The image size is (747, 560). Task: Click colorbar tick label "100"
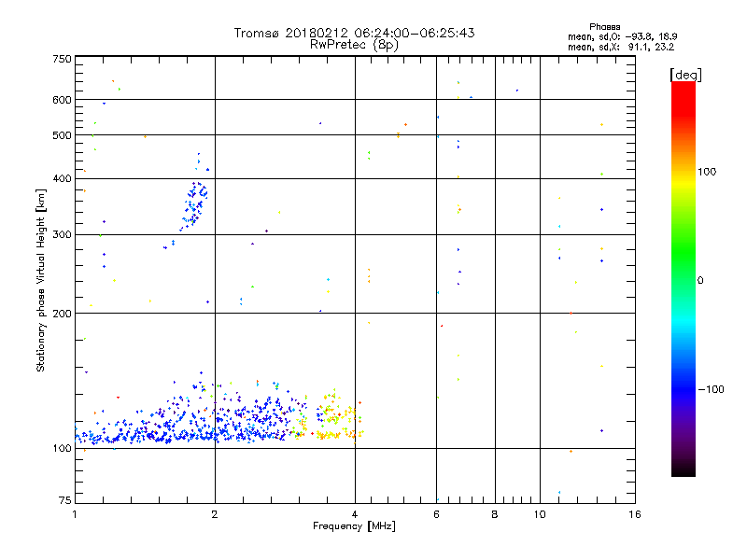[x=707, y=172]
